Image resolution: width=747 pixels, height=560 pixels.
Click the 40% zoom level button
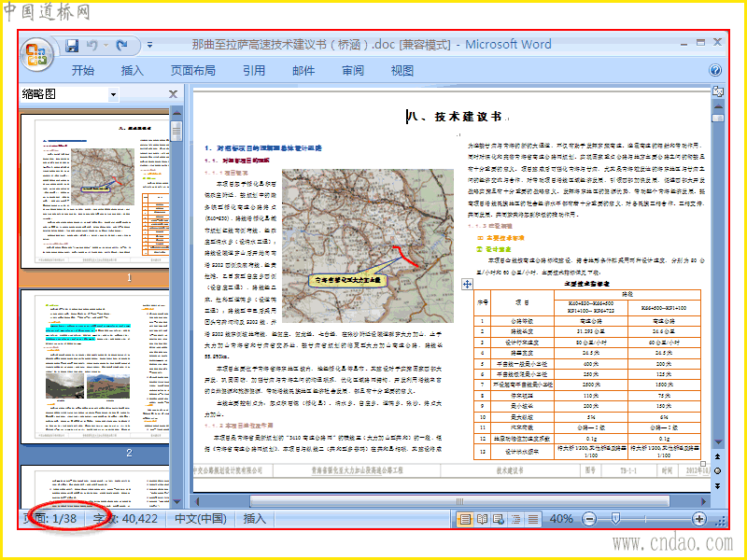[x=561, y=519]
